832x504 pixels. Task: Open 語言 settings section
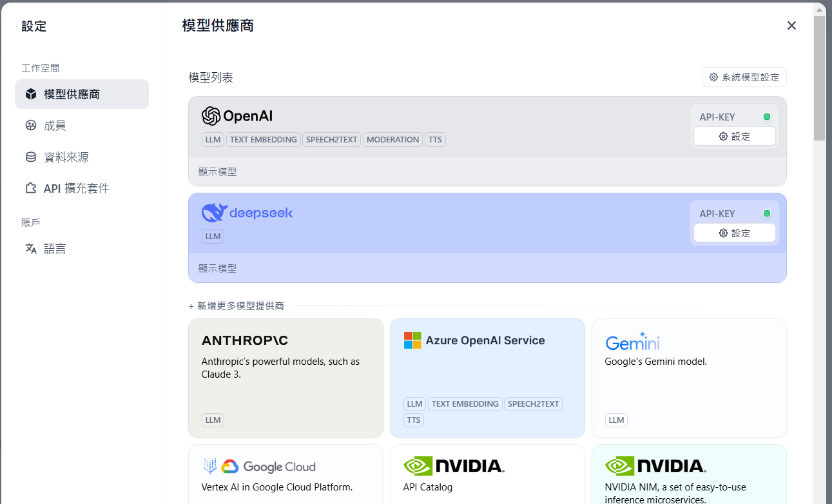click(82, 249)
